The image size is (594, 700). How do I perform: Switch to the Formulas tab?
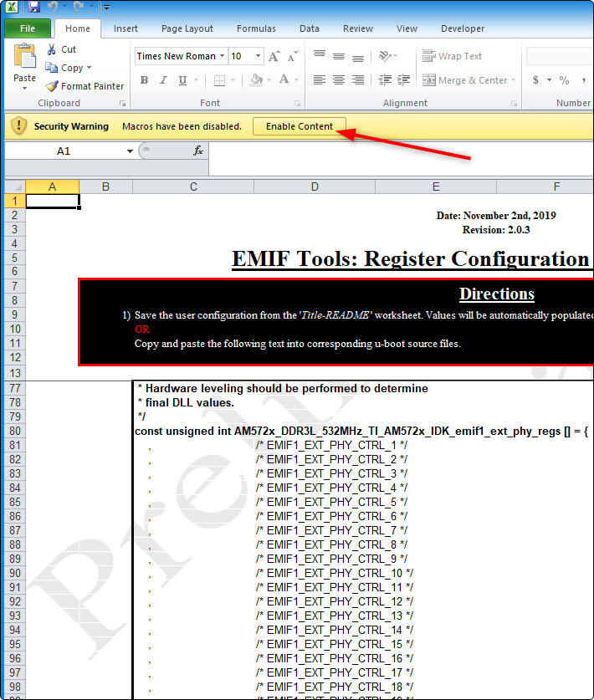point(256,28)
